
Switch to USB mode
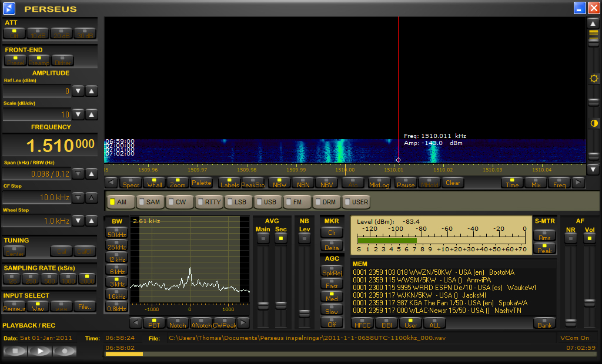point(268,202)
